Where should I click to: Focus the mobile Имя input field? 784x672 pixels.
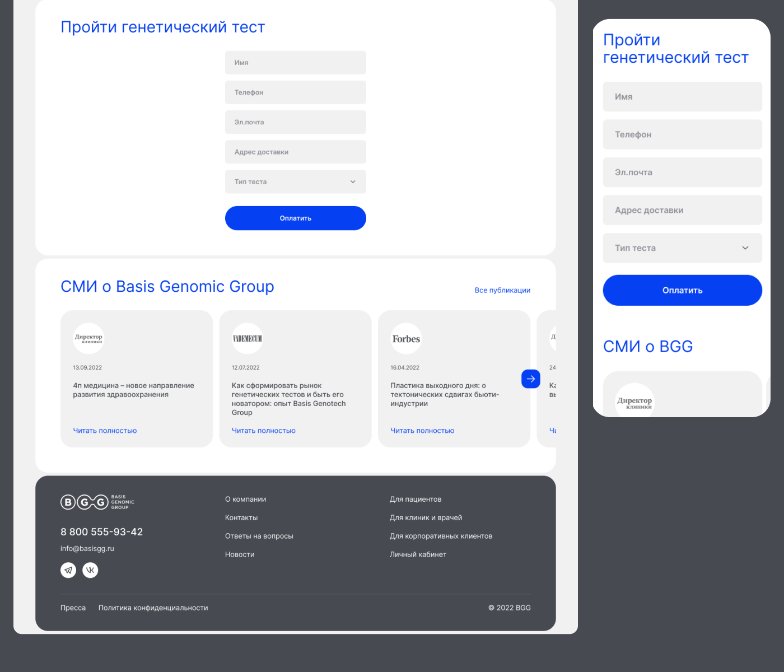[x=683, y=97]
